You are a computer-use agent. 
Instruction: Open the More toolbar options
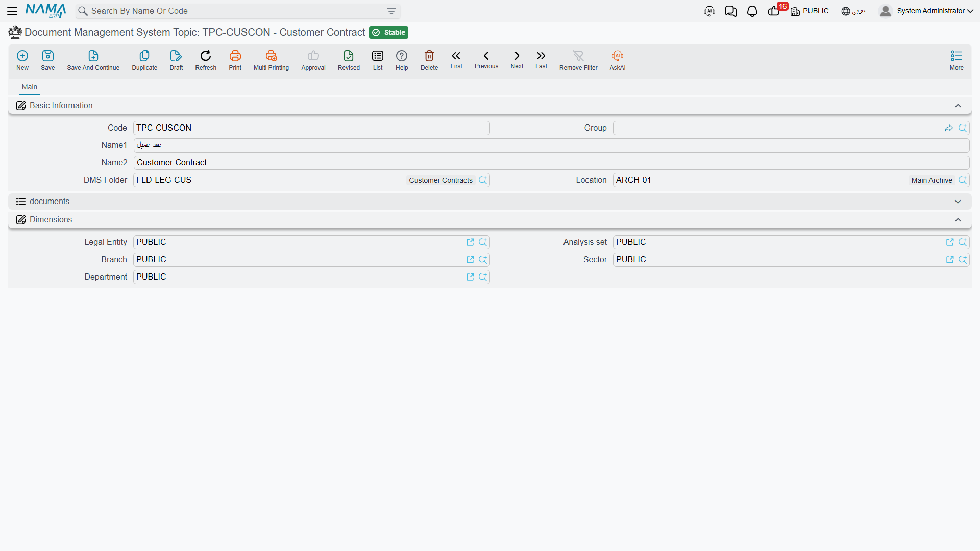click(x=957, y=60)
